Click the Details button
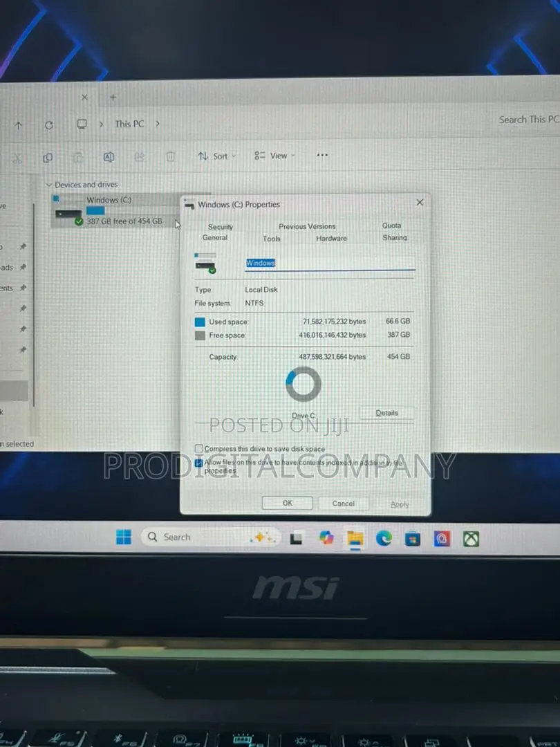This screenshot has height=747, width=560. point(386,413)
